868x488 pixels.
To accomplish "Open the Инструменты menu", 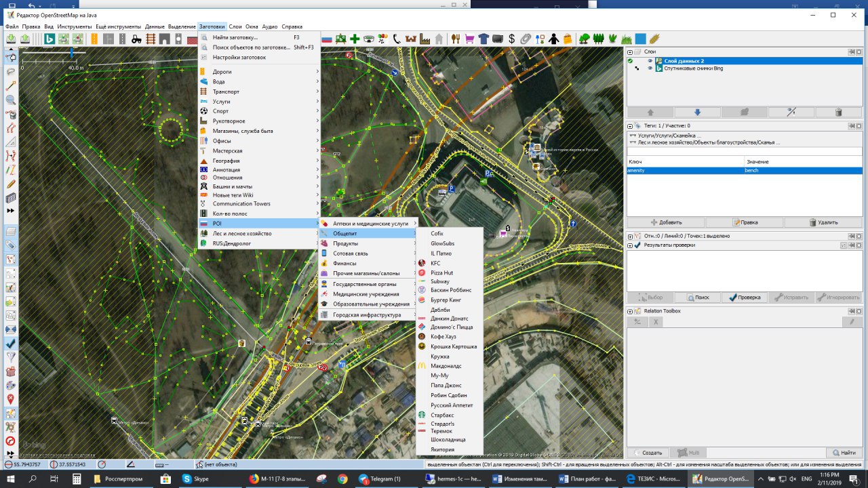I will point(75,26).
